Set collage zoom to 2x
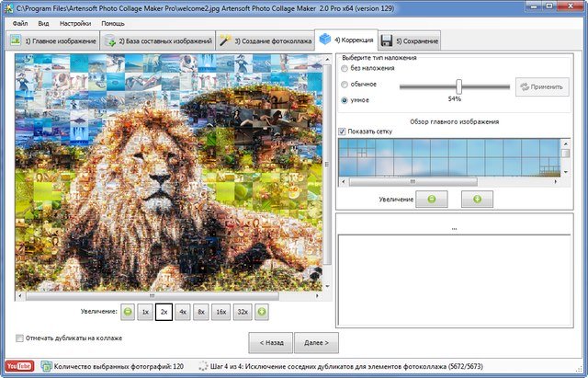This screenshot has height=378, width=588. click(164, 312)
